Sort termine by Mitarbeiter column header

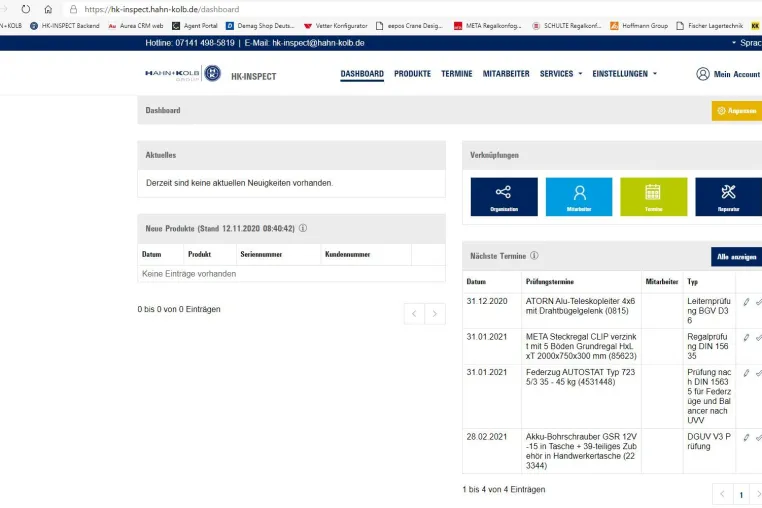(x=662, y=281)
